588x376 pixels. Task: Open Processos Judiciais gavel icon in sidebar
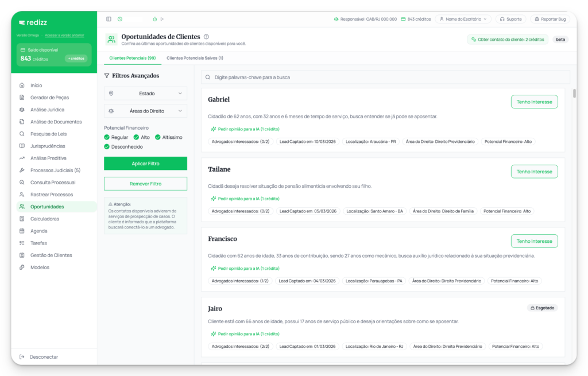pos(22,170)
